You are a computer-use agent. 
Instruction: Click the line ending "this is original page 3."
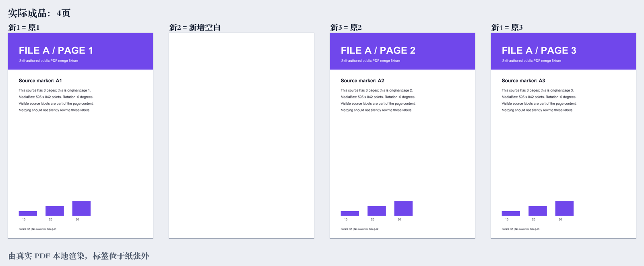538,91
